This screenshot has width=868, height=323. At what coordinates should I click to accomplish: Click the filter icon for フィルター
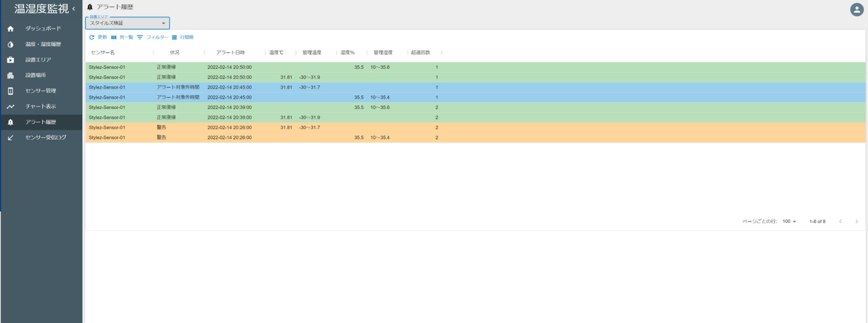(x=140, y=37)
